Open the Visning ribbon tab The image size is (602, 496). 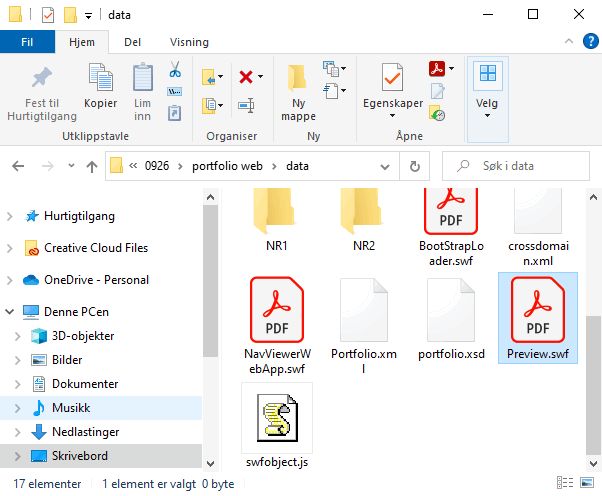coord(189,42)
